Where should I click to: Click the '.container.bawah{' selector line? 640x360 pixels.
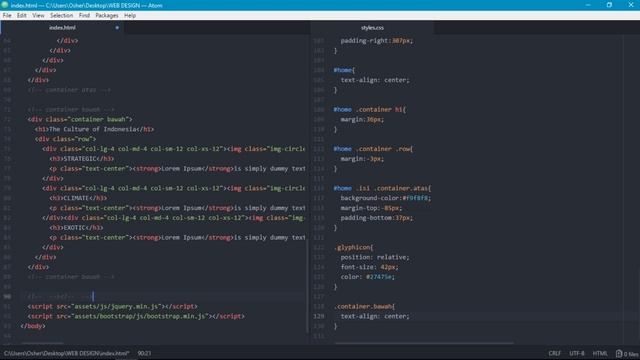tap(364, 306)
